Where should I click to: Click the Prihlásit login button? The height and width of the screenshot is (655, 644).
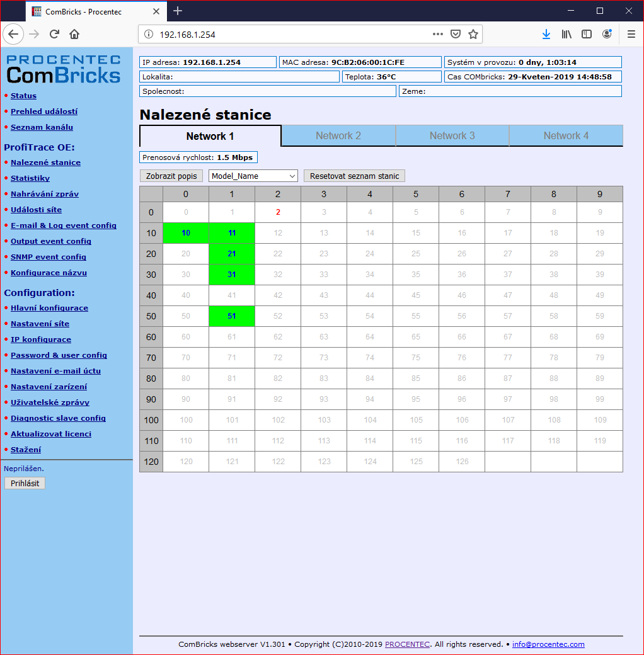25,483
